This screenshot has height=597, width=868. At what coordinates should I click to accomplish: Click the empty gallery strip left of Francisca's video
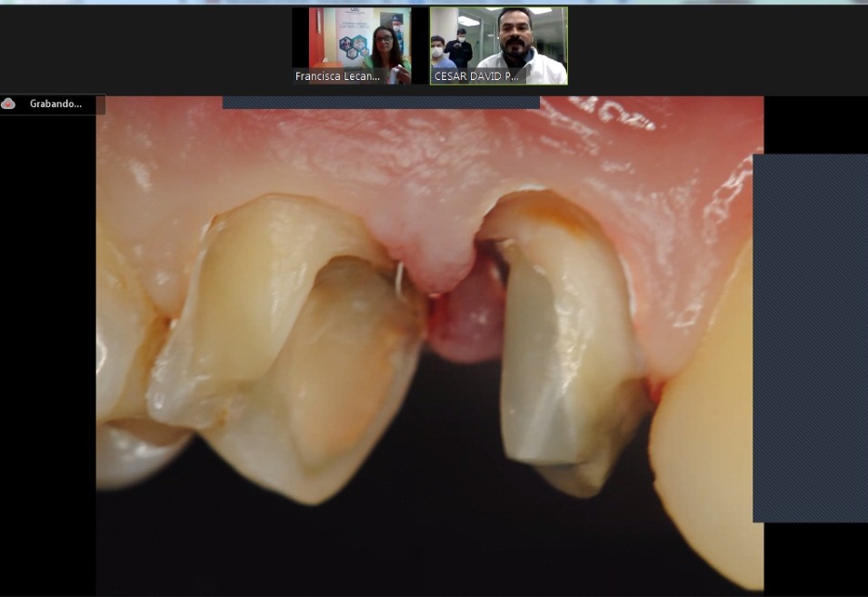145,45
